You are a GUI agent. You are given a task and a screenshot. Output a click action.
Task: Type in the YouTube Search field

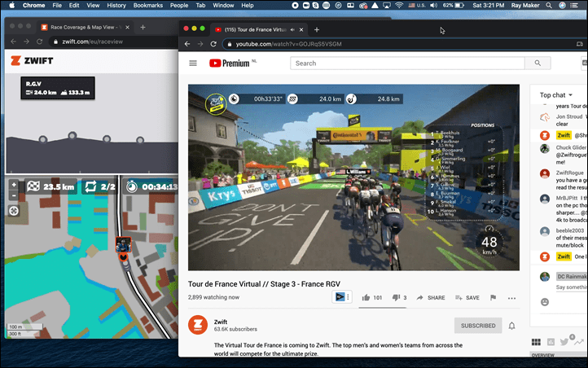(407, 64)
